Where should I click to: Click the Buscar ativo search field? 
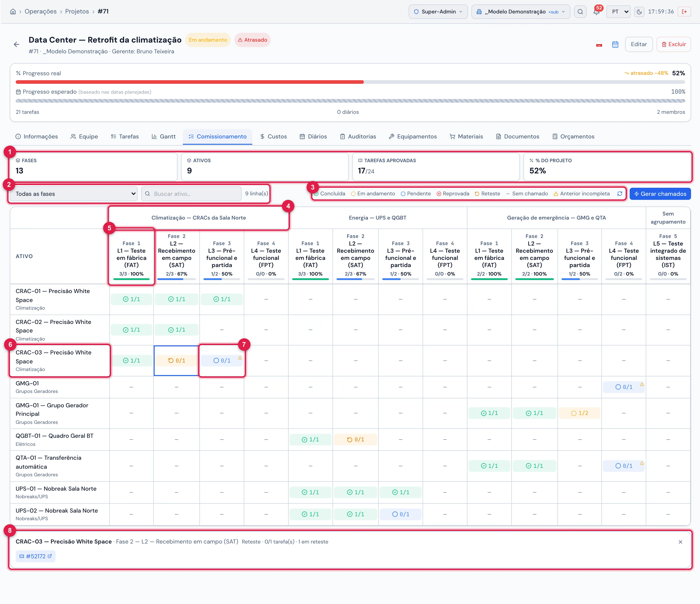(191, 194)
